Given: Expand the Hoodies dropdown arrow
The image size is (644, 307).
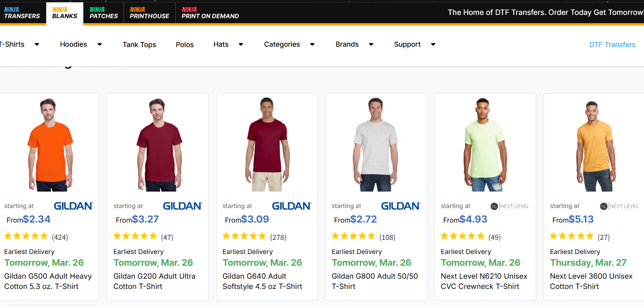Looking at the screenshot, I should (100, 44).
